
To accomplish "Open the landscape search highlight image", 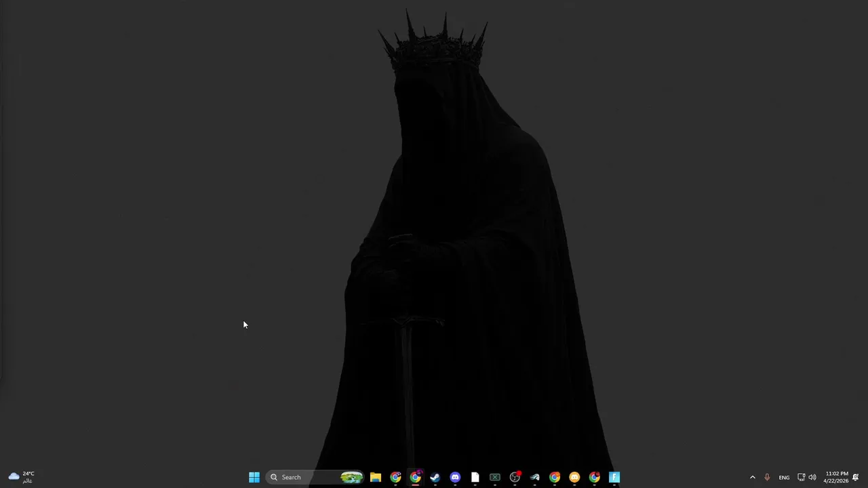I will coord(351,477).
